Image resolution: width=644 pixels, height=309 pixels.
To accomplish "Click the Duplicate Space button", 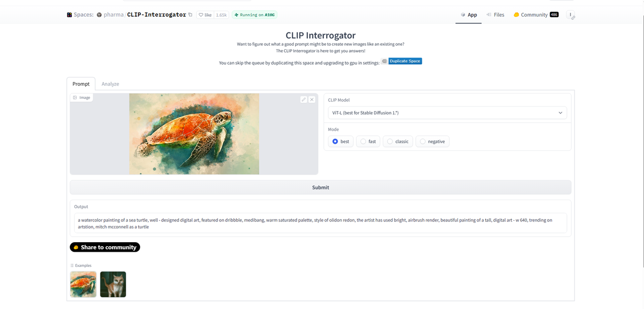I will coord(405,61).
